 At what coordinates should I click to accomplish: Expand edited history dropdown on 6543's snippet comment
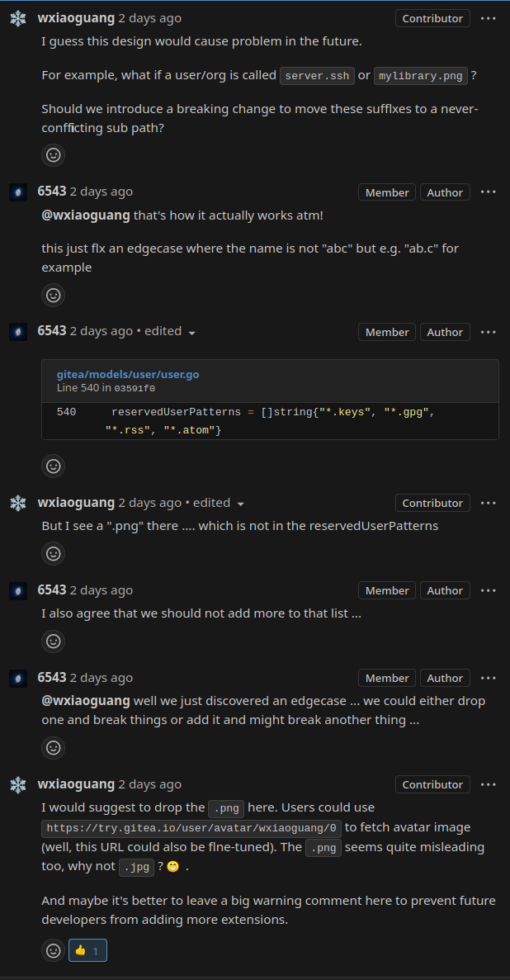pos(192,333)
